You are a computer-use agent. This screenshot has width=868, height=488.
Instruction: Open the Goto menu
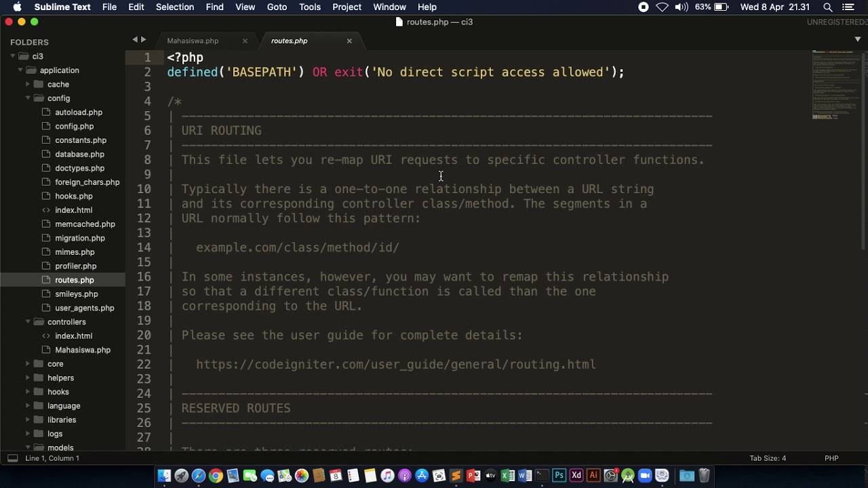pos(277,7)
